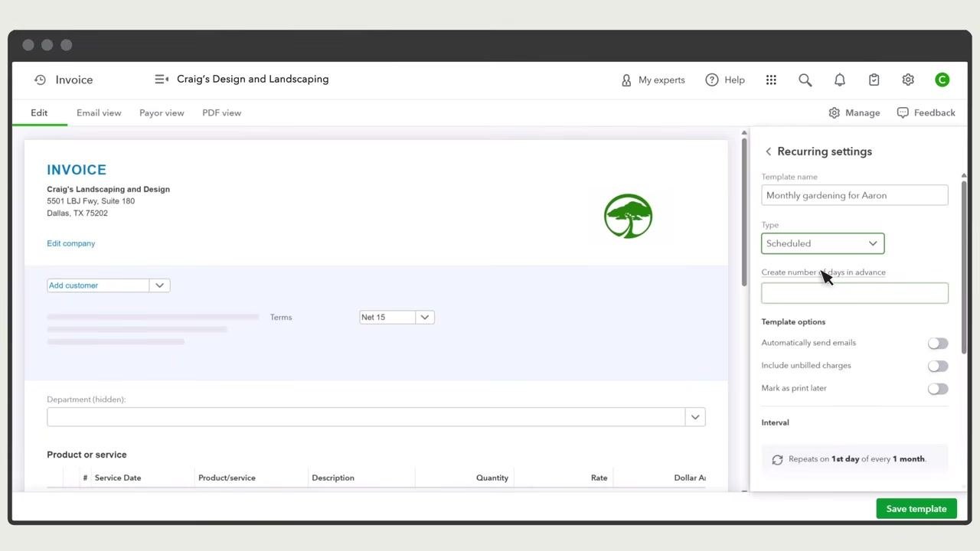
Task: Switch to the Edit tab
Action: [39, 112]
